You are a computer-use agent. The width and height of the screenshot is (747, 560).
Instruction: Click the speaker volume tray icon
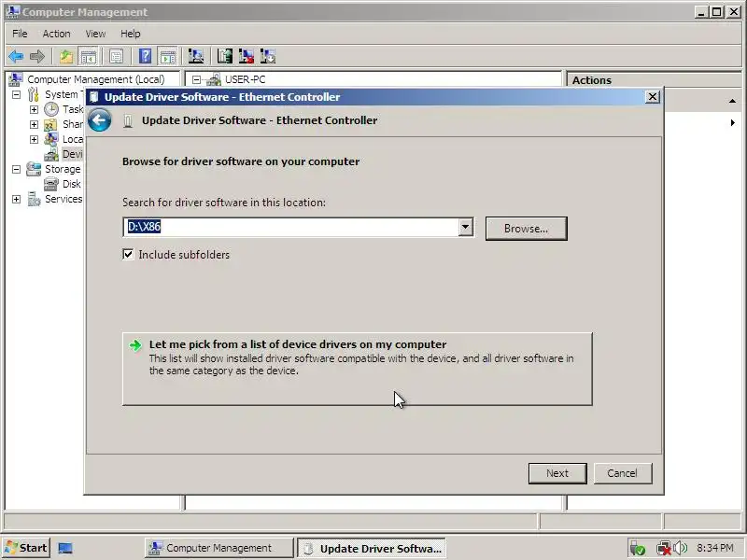click(x=681, y=548)
